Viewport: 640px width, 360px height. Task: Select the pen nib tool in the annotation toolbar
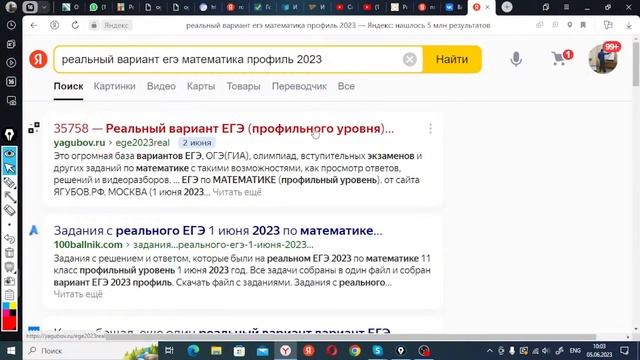pyautogui.click(x=9, y=134)
